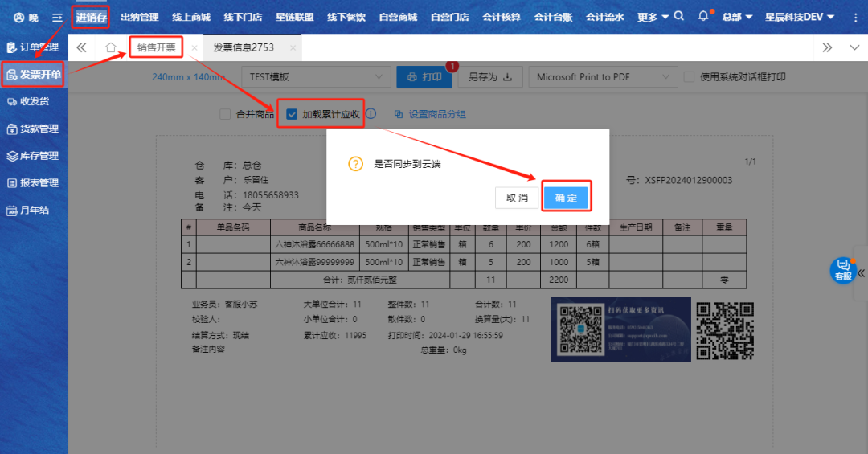This screenshot has height=454, width=868.
Task: Toggle 使用系统对话框打印 checkbox
Action: pyautogui.click(x=689, y=77)
